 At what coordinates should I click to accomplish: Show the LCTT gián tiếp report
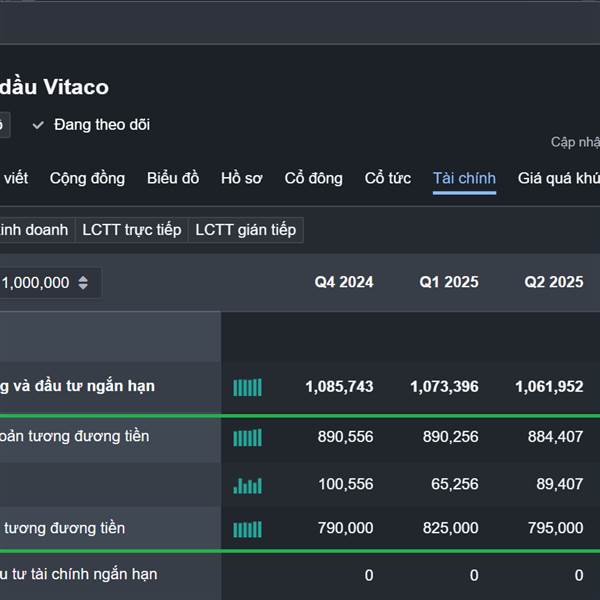pyautogui.click(x=245, y=230)
